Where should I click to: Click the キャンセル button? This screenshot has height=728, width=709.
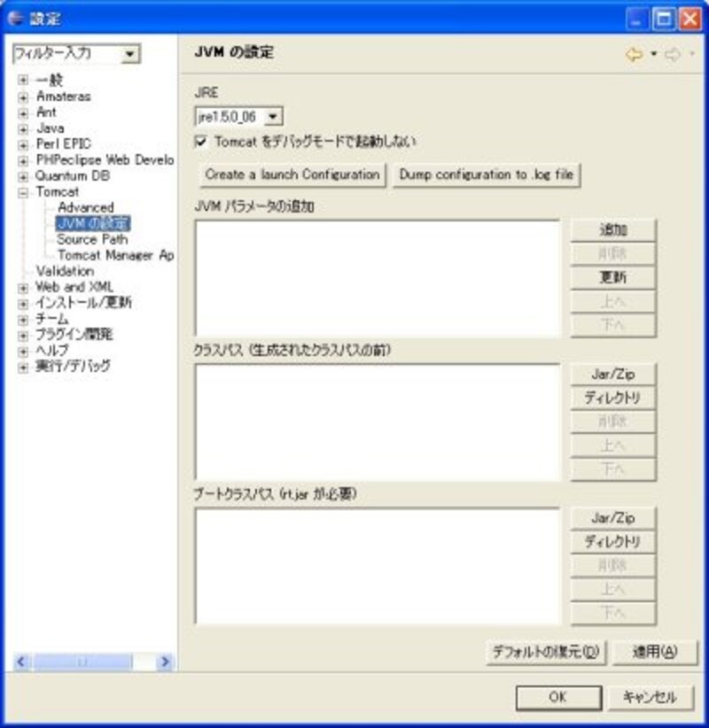[651, 697]
